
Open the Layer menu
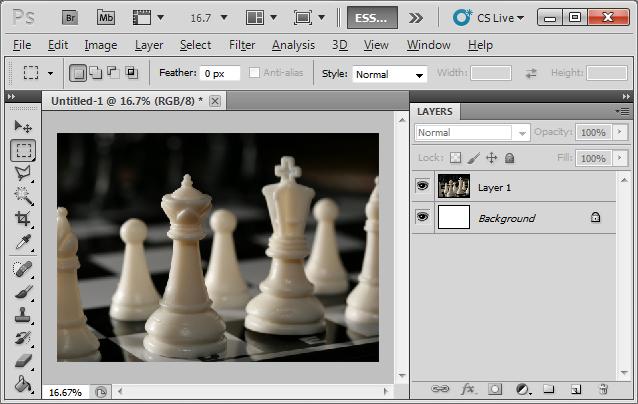pyautogui.click(x=149, y=45)
